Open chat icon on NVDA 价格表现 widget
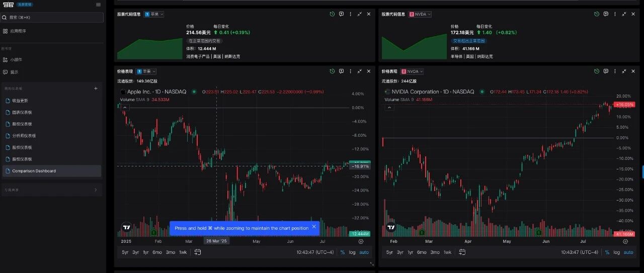Screen dimensions: 644x273 click(x=606, y=71)
